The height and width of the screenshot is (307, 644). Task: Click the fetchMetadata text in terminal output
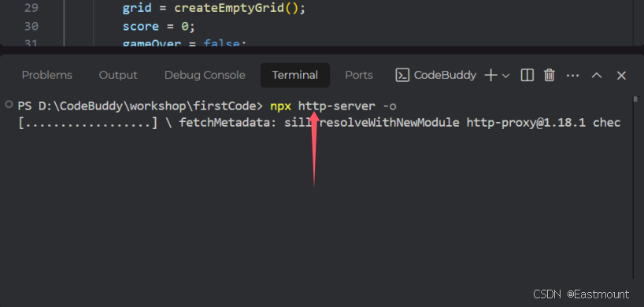pos(228,123)
